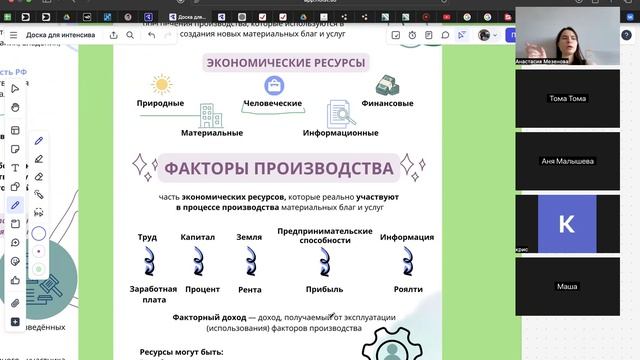Open the more tools plus button

(x=15, y=322)
